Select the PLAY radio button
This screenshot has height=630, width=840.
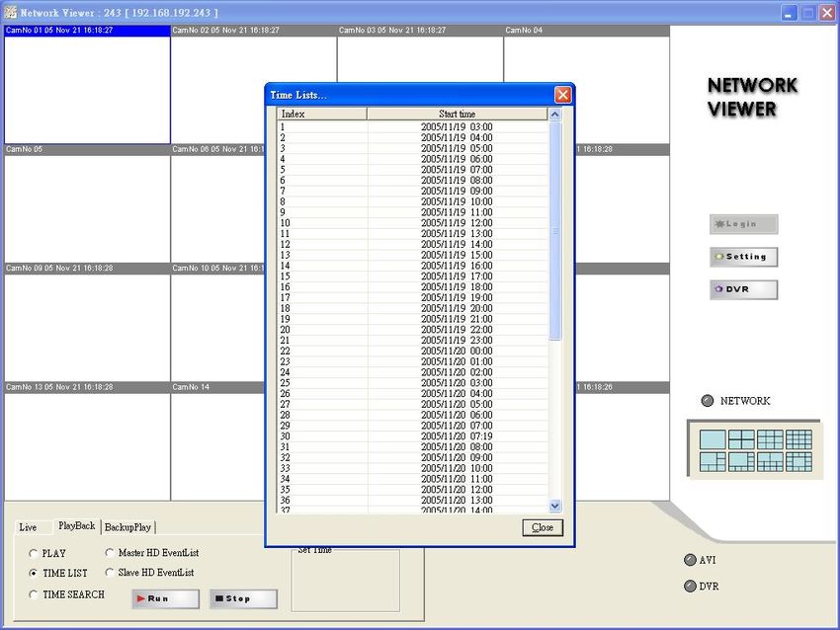(35, 554)
